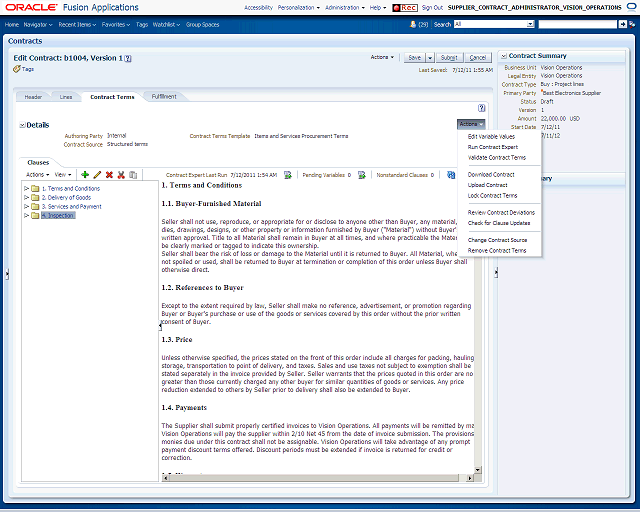Image resolution: width=640 pixels, height=512 pixels.
Task: Open the Navigator menu
Action: (x=38, y=25)
